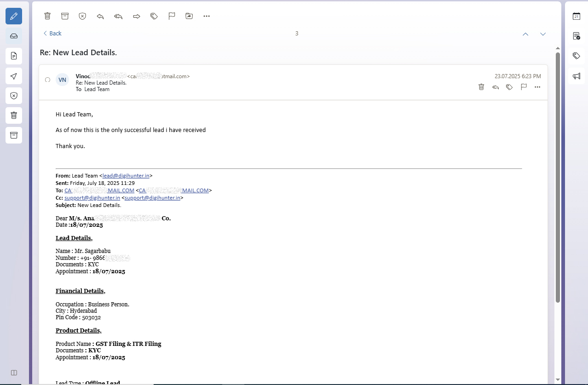Open the Inbox folder in sidebar
588x385 pixels.
(14, 36)
